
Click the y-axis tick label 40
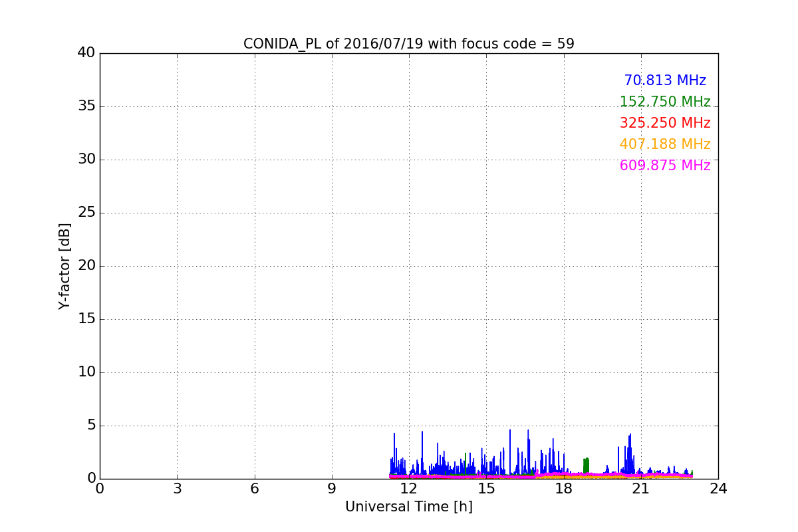(86, 53)
